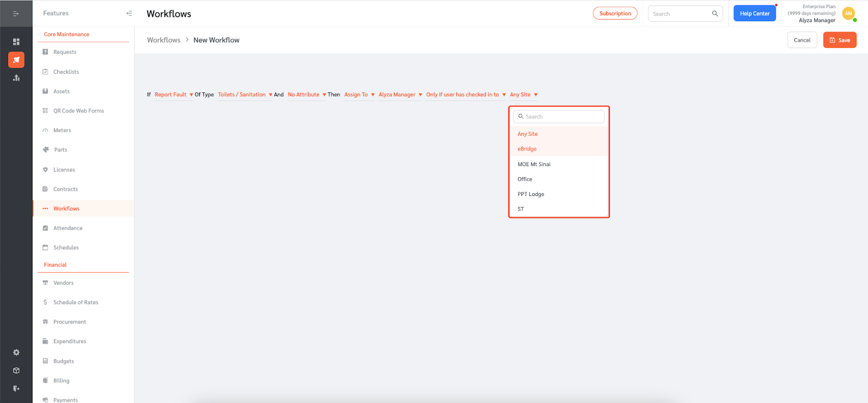Click the logout icon in left rail

(x=16, y=388)
